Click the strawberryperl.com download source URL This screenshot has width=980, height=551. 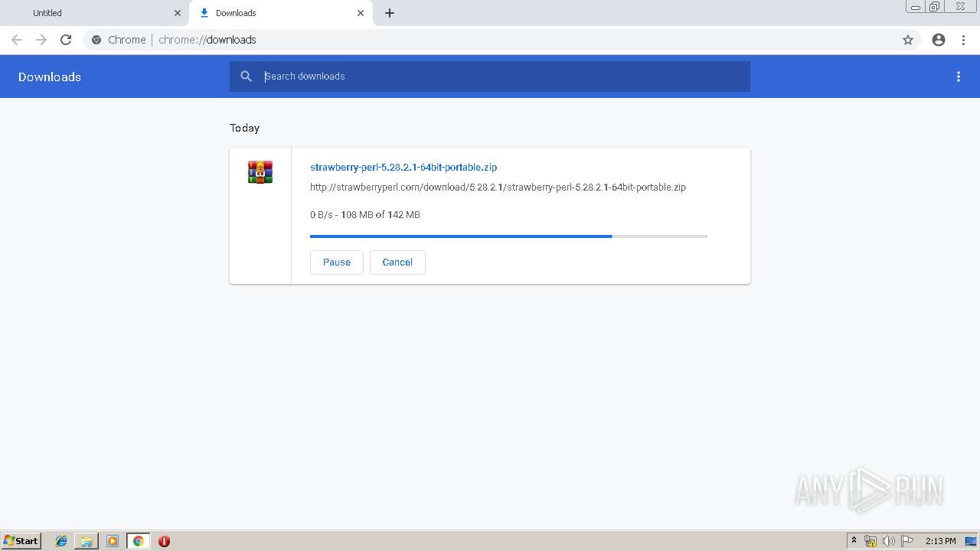click(x=498, y=187)
